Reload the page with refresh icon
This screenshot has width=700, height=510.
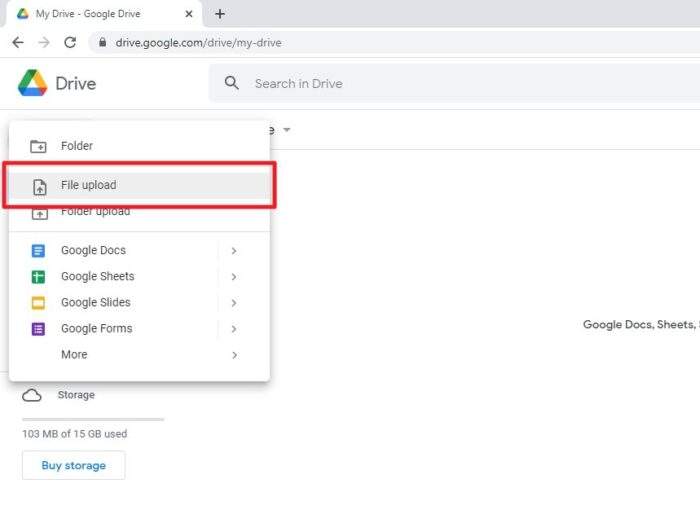70,42
